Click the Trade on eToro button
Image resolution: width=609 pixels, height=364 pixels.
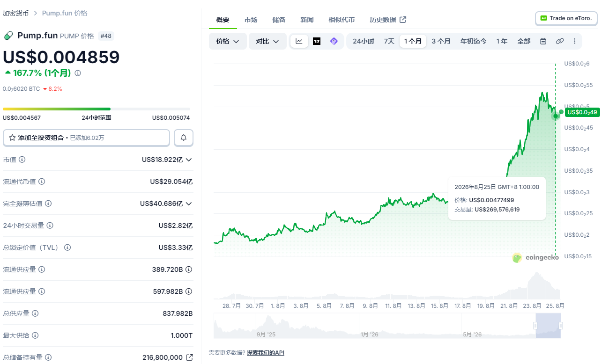point(566,18)
